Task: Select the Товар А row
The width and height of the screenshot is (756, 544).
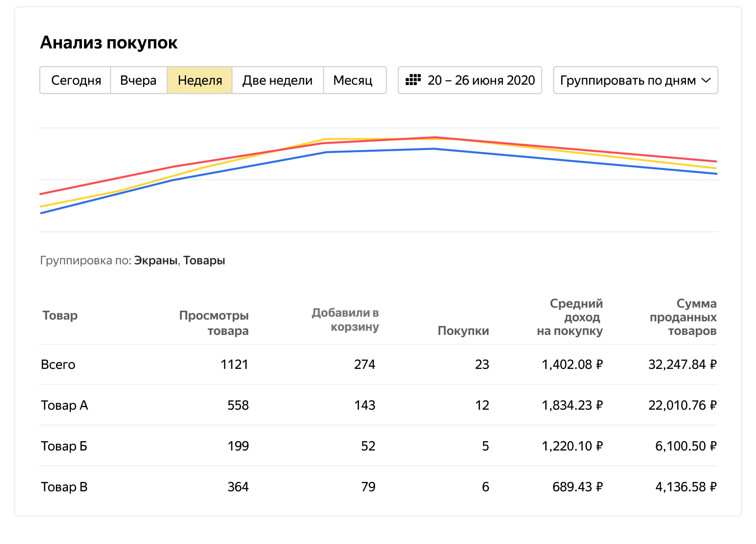Action: (x=65, y=405)
